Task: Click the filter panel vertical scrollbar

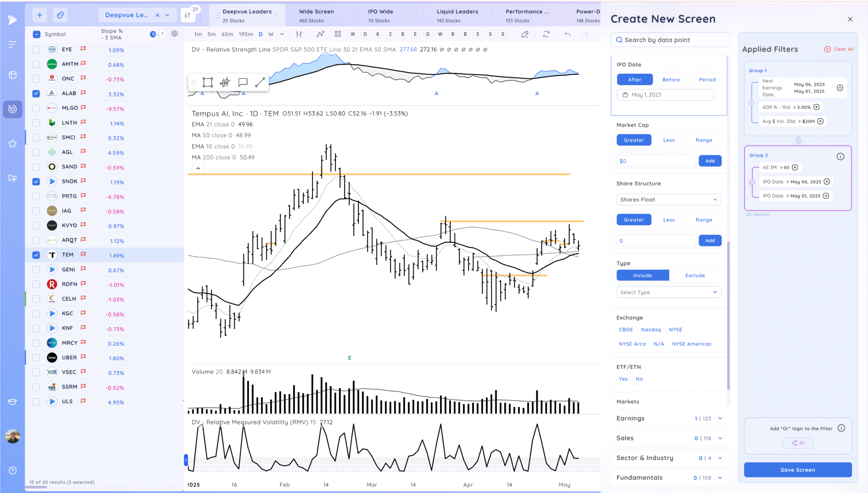Action: [x=728, y=315]
